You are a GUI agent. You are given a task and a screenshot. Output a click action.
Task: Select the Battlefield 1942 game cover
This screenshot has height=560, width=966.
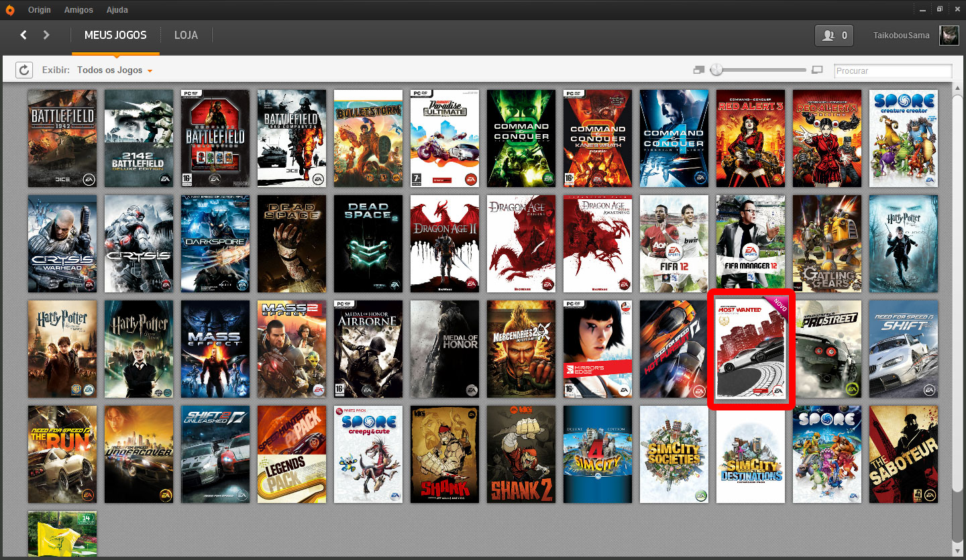(62, 138)
